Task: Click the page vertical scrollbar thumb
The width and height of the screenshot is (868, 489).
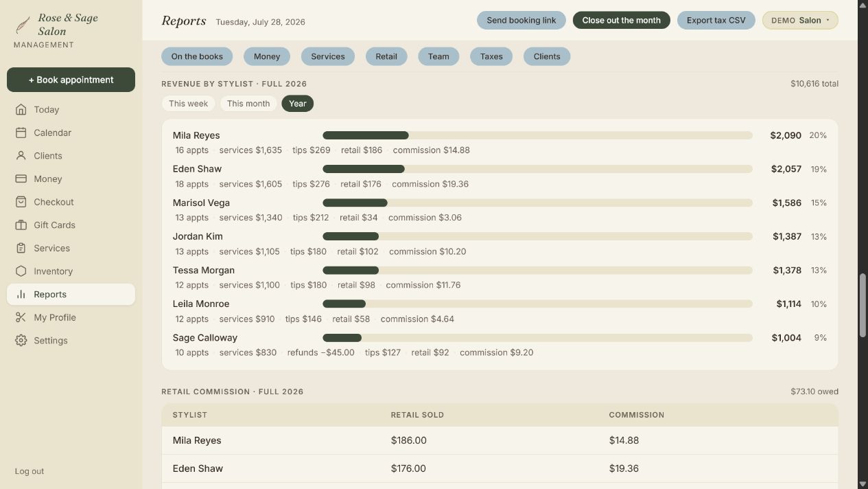Action: (863, 305)
